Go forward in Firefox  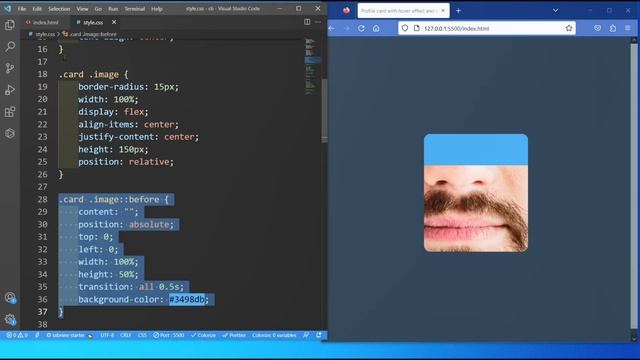tap(347, 28)
